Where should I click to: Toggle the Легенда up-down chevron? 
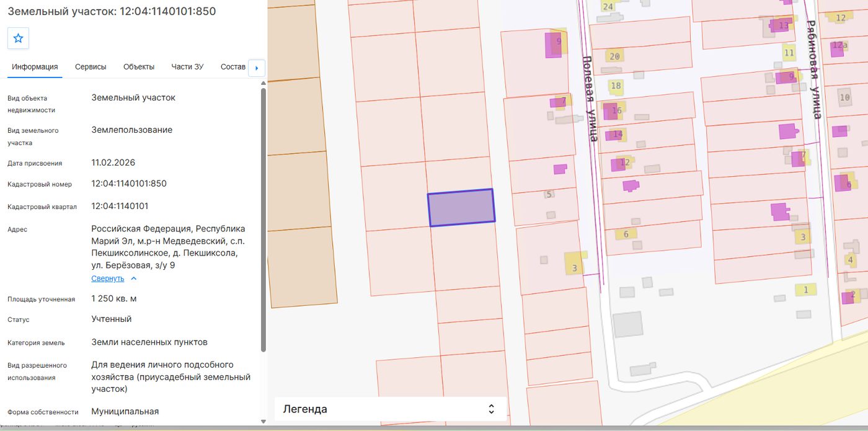click(491, 409)
